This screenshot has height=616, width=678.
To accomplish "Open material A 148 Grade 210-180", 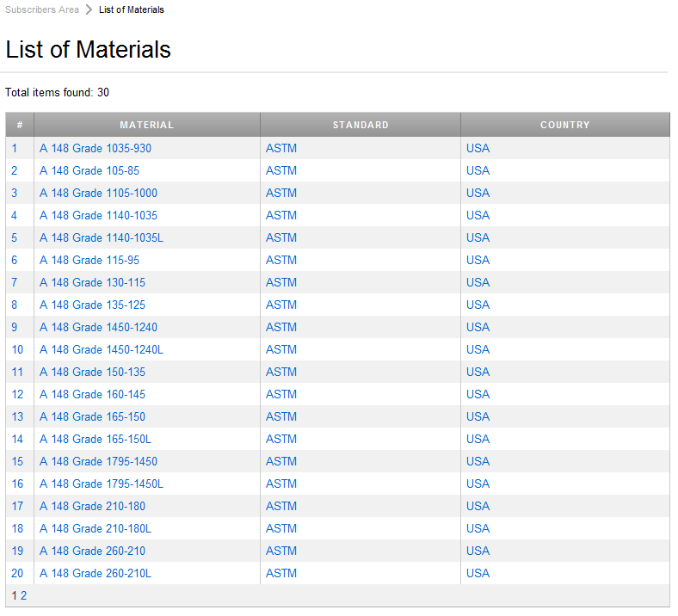I will tap(93, 506).
